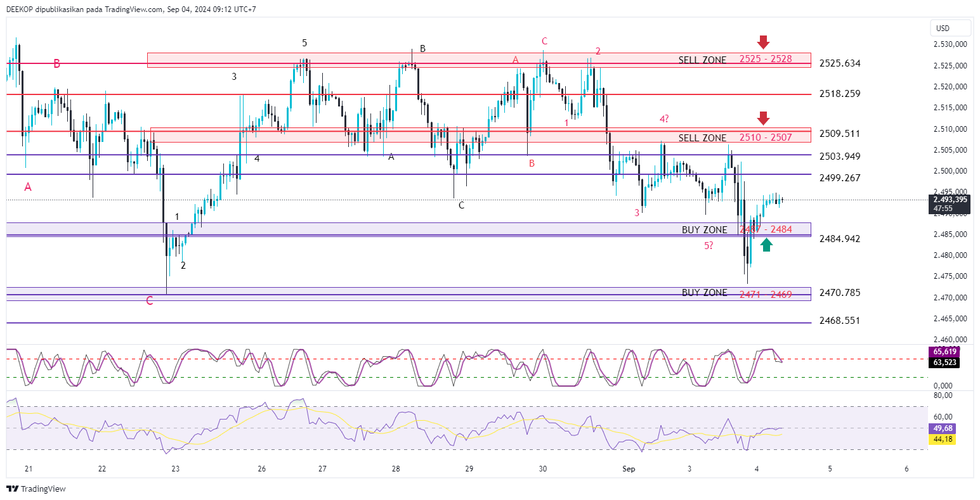Image resolution: width=980 pixels, height=500 pixels.
Task: Click the red wave label 4?
Action: (664, 119)
